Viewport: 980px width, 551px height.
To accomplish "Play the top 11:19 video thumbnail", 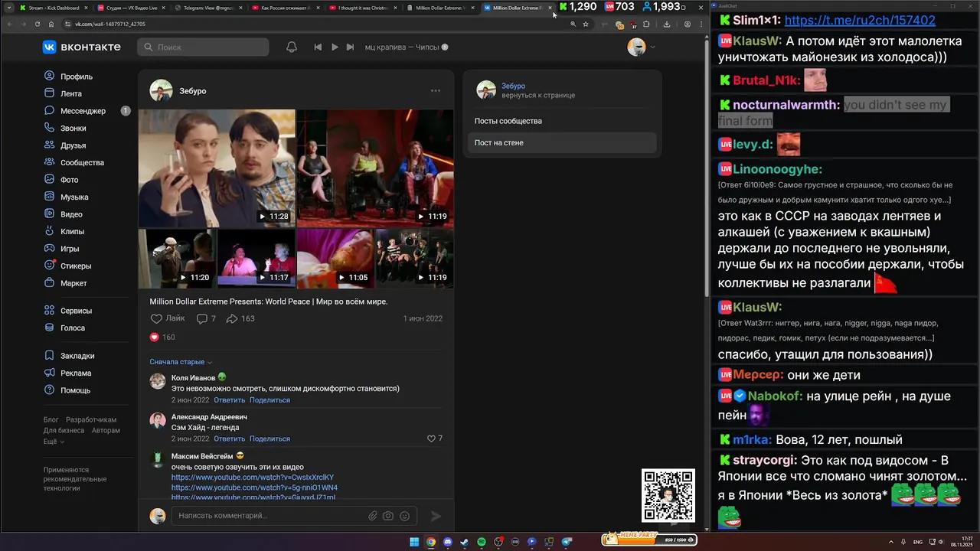I will [x=375, y=168].
